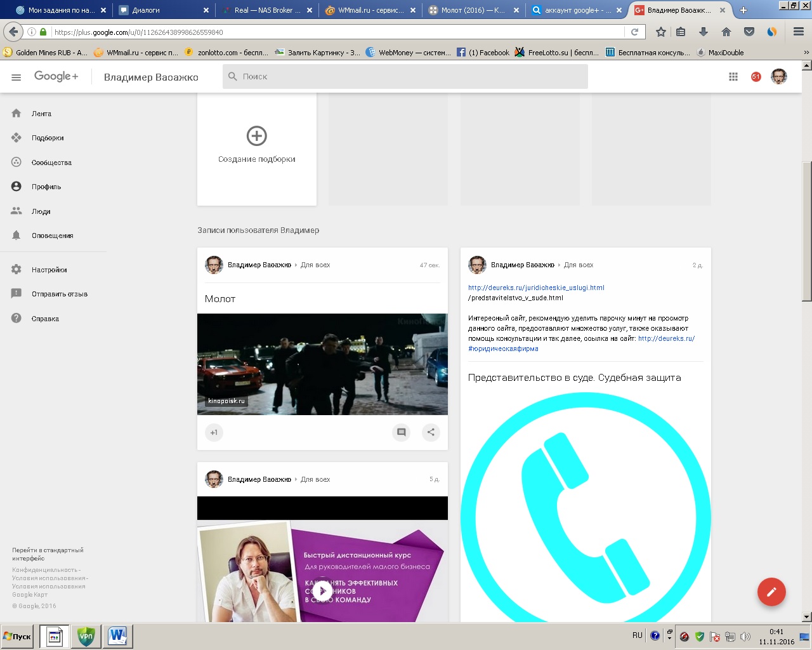Go to the browser home page
812x650 pixels.
point(726,32)
